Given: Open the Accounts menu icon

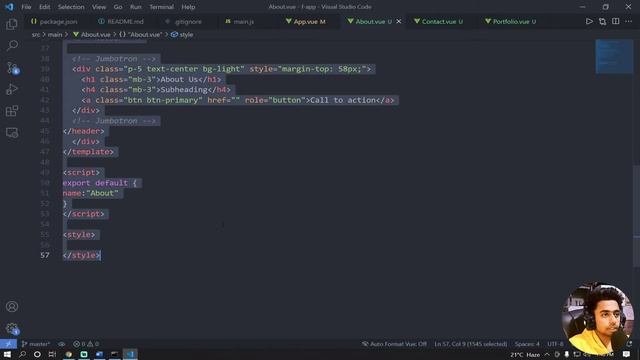Looking at the screenshot, I should [x=12, y=307].
